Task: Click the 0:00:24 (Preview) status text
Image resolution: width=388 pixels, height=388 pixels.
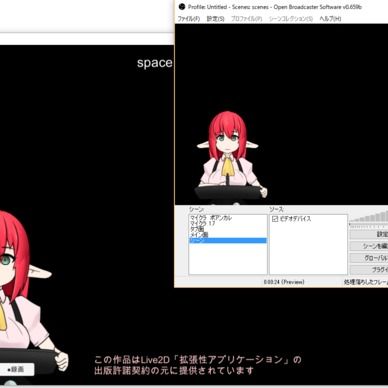Action: (284, 282)
